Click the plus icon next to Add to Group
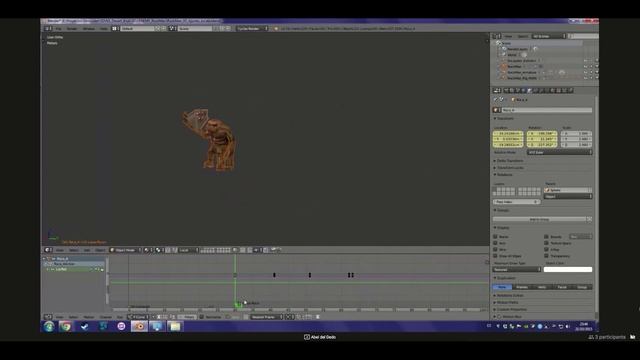Viewport: 640px width, 360px height. (589, 219)
